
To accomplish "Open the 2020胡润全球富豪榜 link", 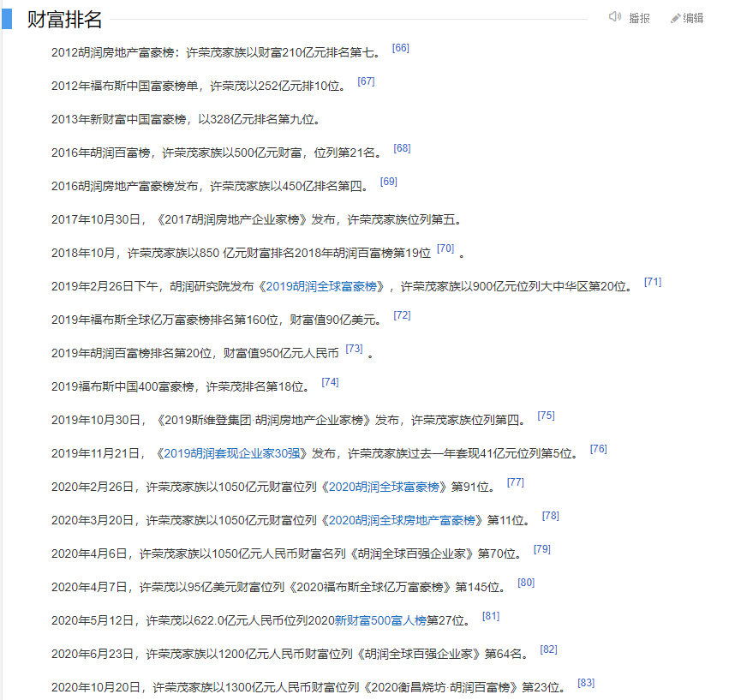I will click(x=384, y=487).
